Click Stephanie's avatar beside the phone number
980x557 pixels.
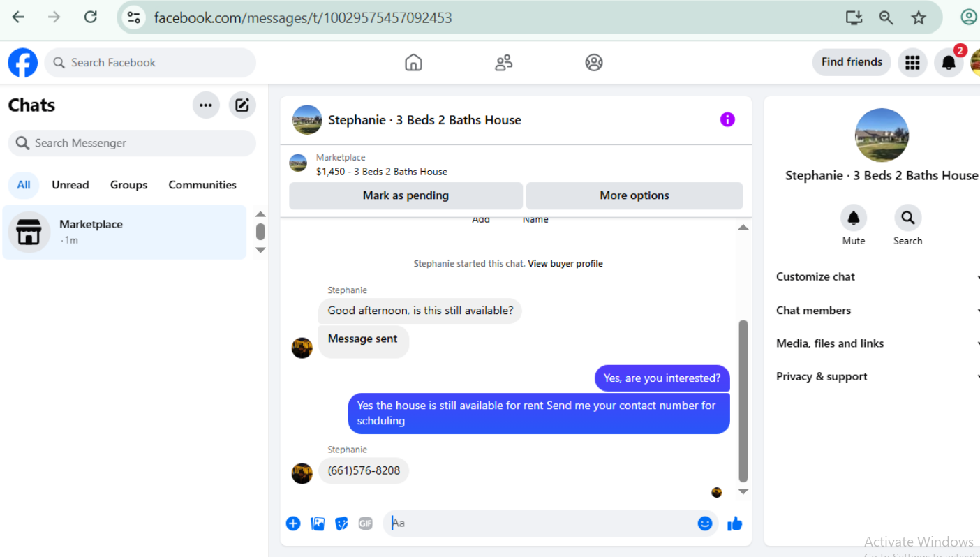[x=302, y=473]
